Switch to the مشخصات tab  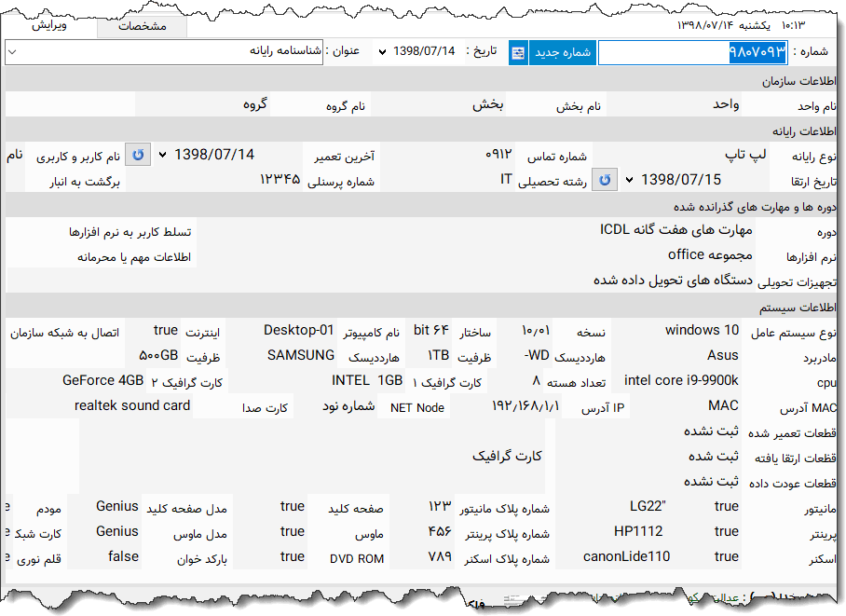pyautogui.click(x=143, y=27)
